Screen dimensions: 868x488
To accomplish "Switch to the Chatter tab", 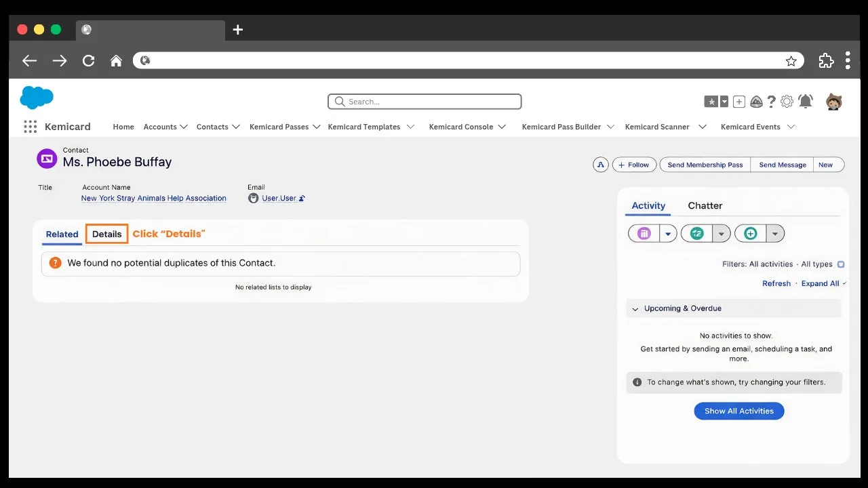I will [x=705, y=205].
